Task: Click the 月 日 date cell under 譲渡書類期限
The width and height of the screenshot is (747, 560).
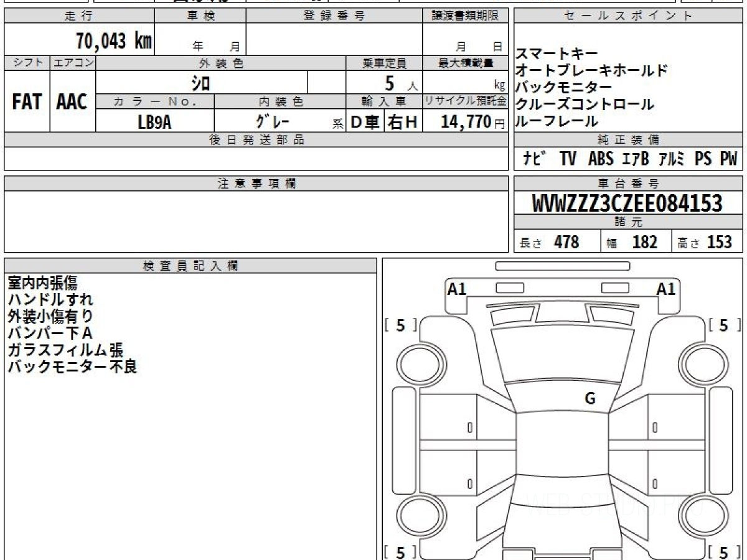Action: tap(466, 40)
